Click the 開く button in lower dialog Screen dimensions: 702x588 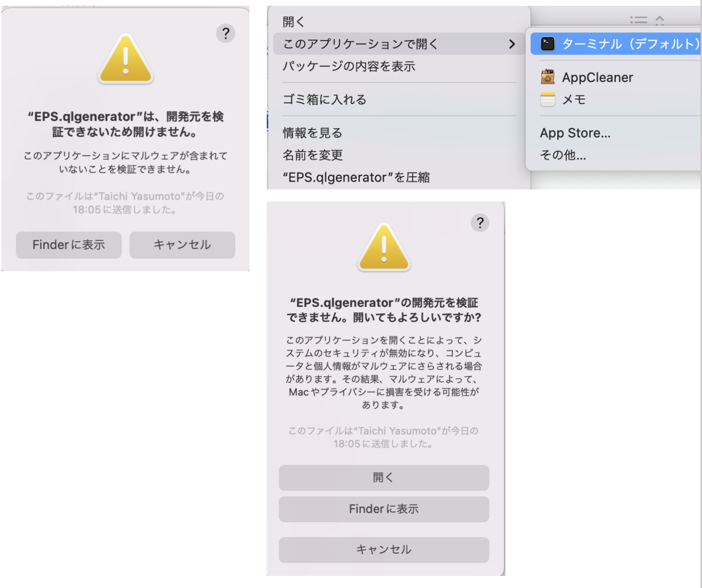(384, 478)
